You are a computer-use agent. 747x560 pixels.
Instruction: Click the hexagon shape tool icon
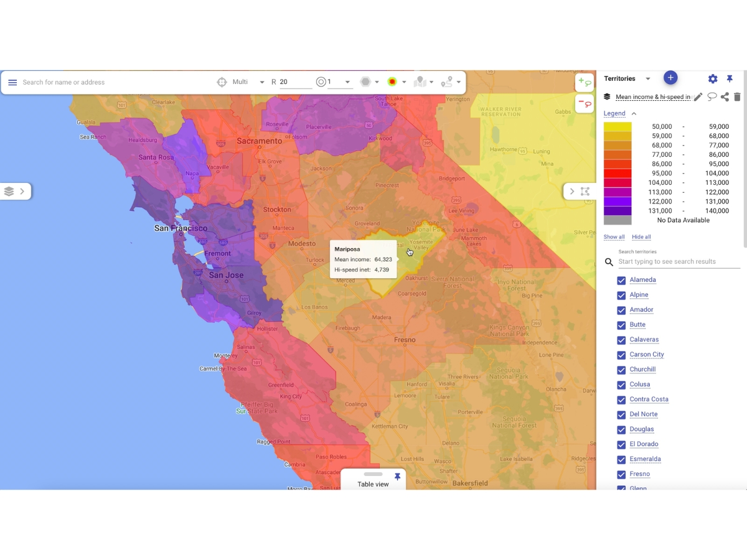[366, 82]
